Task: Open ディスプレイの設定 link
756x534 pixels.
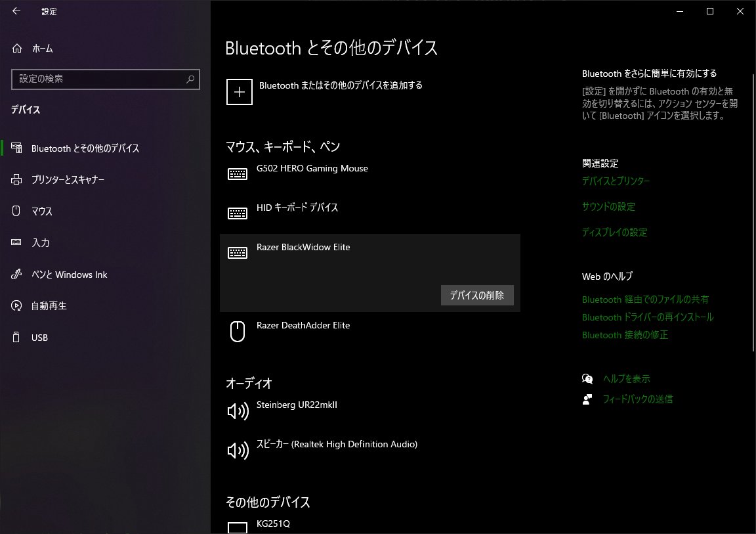Action: pos(614,232)
